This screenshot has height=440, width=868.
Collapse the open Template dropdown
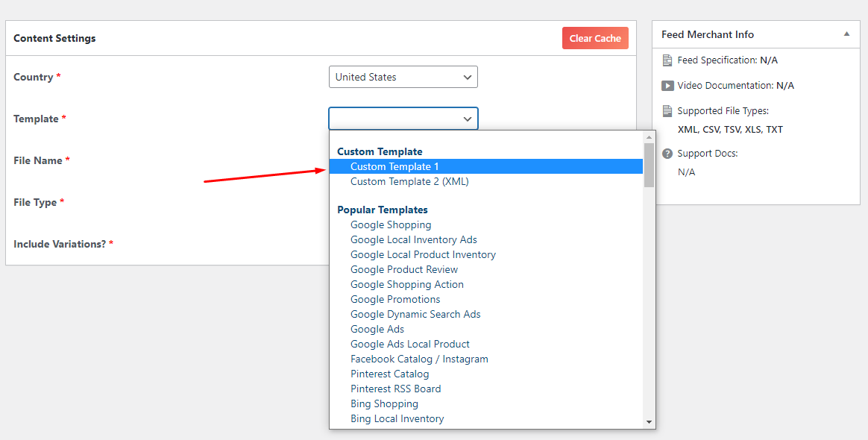[x=403, y=119]
